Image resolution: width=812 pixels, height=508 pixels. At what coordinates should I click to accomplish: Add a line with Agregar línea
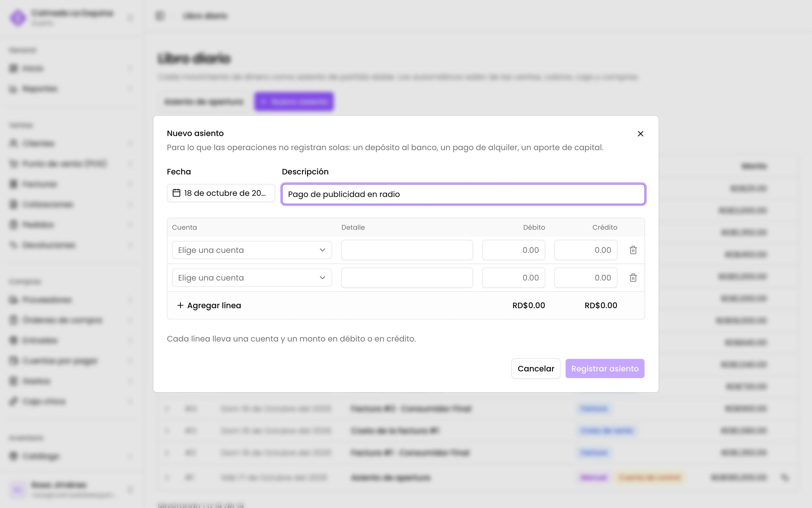pyautogui.click(x=209, y=305)
